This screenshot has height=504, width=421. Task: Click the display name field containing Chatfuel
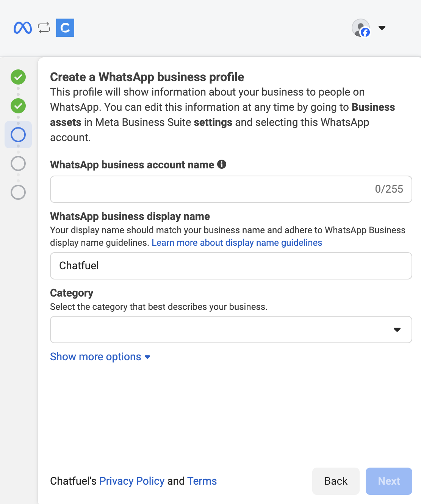pos(231,266)
